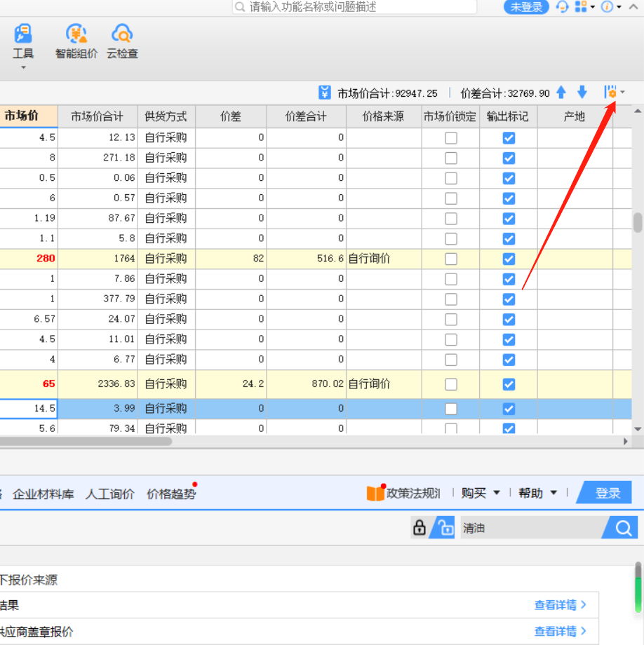Image resolution: width=644 pixels, height=645 pixels.
Task: Click the 870.02 价差合计 cell
Action: tap(306, 384)
